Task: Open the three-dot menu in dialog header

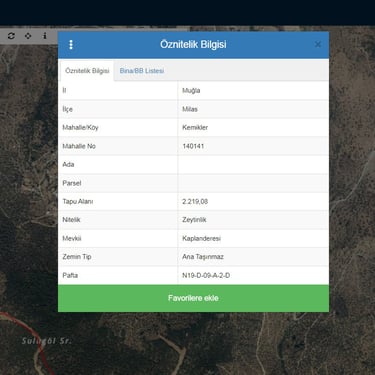Action: (71, 44)
